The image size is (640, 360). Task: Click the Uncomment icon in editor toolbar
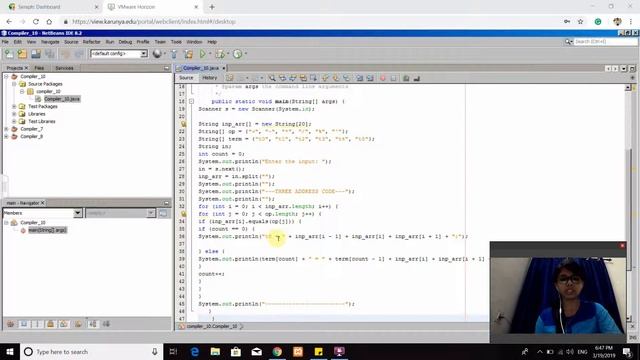[x=417, y=78]
